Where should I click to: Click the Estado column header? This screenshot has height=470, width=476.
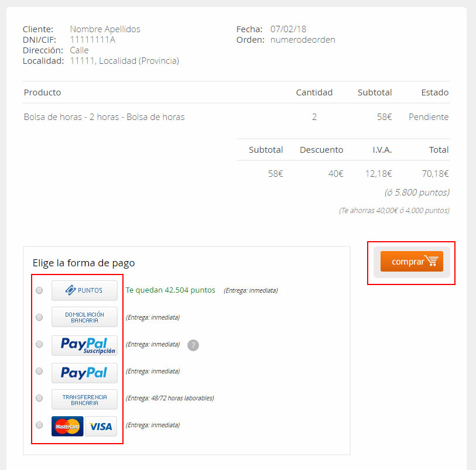(x=434, y=92)
